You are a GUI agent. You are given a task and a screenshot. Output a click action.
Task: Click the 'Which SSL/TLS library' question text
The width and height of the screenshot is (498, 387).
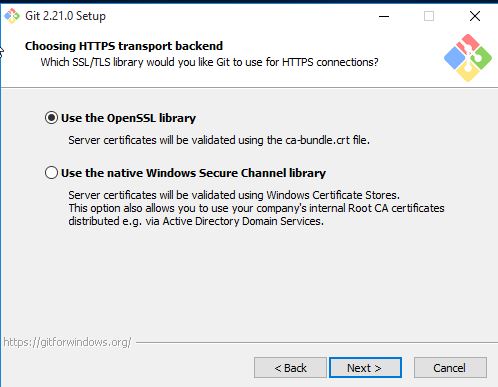click(209, 62)
